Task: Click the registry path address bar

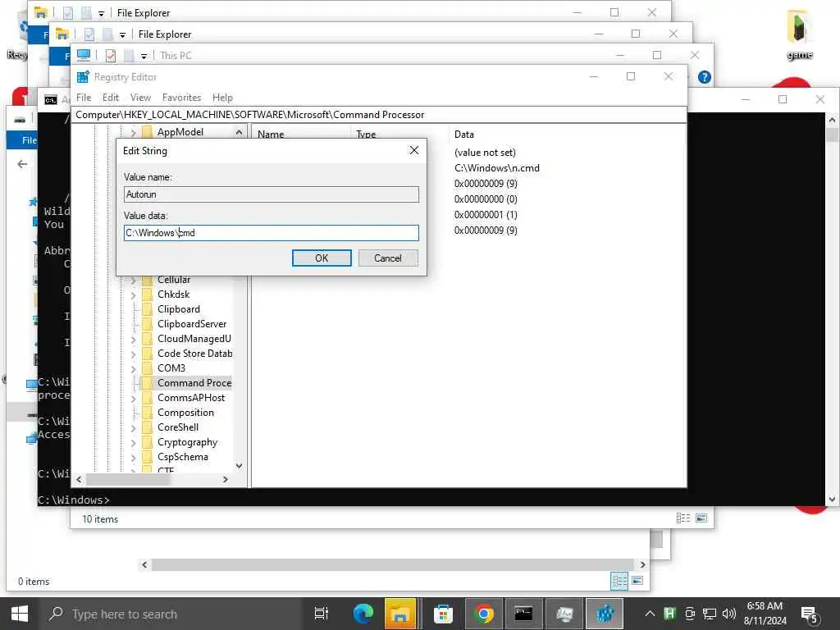Action: click(x=378, y=115)
